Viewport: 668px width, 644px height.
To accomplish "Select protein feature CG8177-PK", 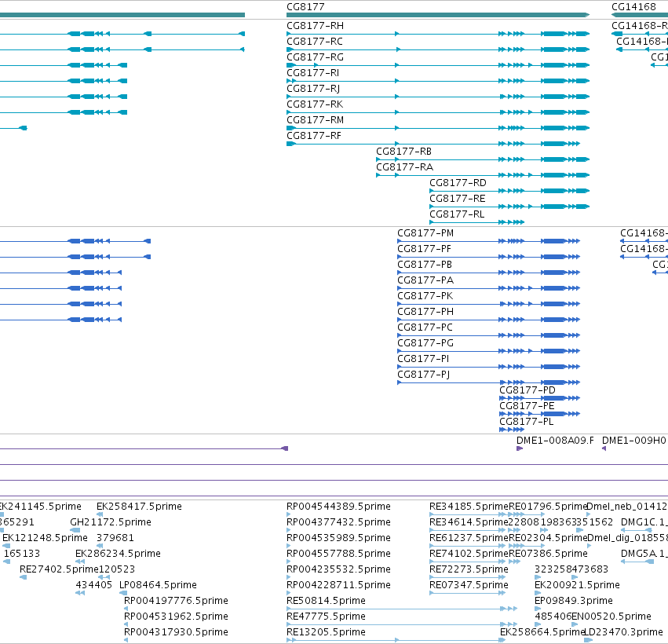I will pos(425,296).
